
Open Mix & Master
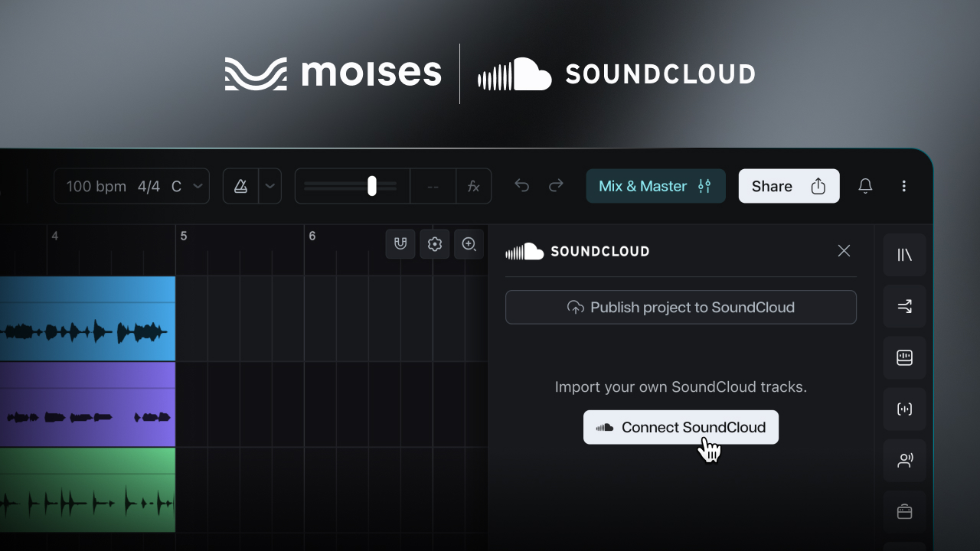pyautogui.click(x=655, y=186)
